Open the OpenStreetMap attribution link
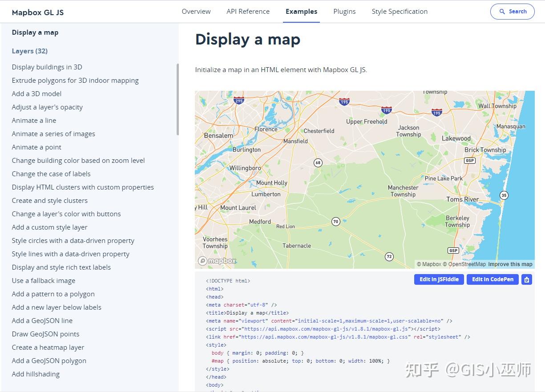 [x=464, y=264]
